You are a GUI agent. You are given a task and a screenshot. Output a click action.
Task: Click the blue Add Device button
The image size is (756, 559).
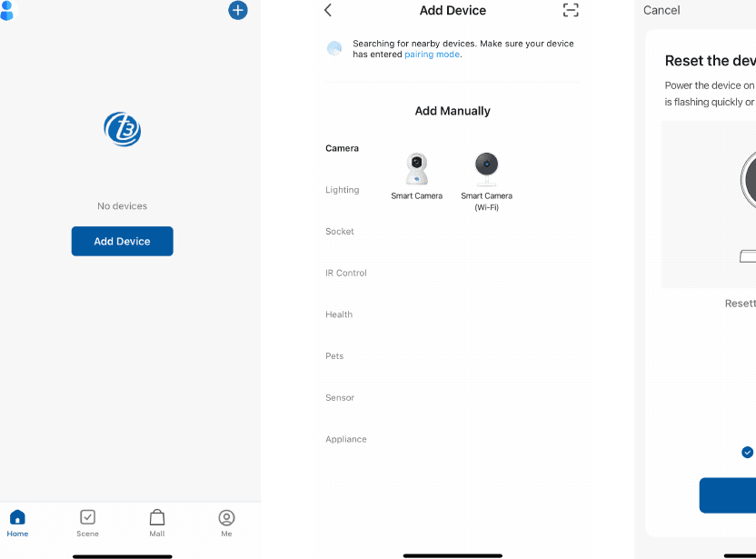pos(123,241)
